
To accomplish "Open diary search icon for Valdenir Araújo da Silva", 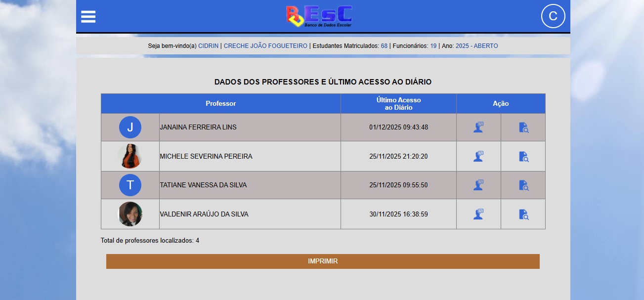I will pos(523,214).
